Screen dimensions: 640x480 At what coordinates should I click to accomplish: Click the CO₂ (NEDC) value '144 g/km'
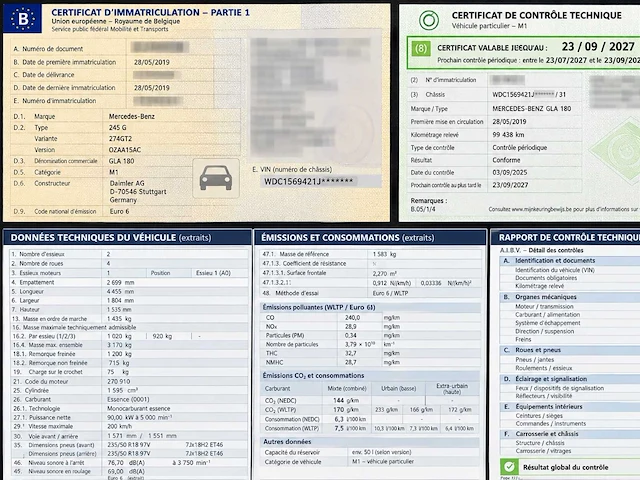tap(347, 400)
